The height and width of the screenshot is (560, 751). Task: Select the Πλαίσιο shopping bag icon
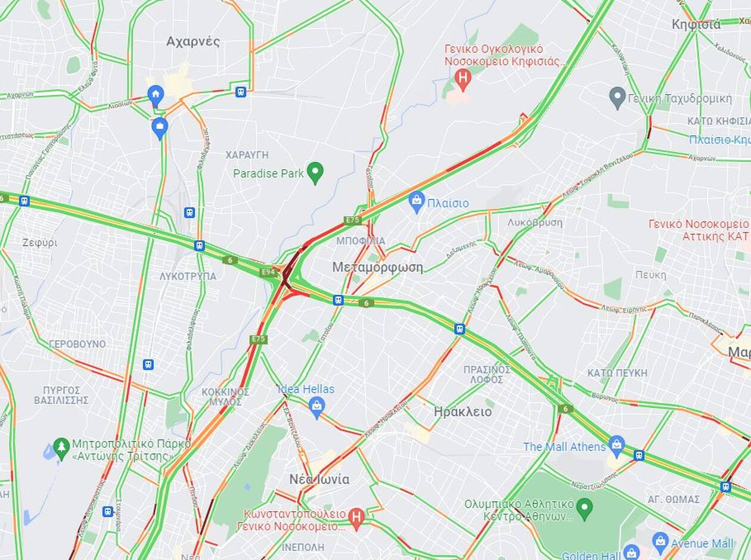(417, 201)
